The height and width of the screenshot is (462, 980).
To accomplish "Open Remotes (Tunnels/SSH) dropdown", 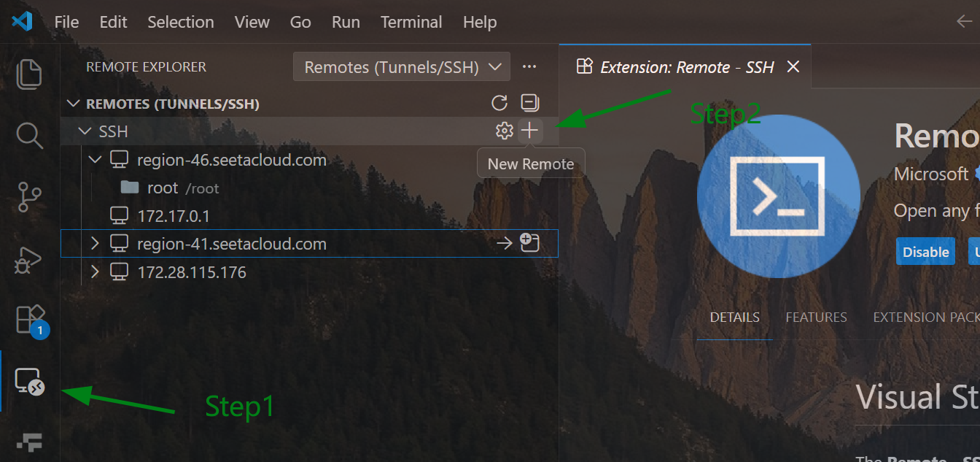I will click(402, 67).
